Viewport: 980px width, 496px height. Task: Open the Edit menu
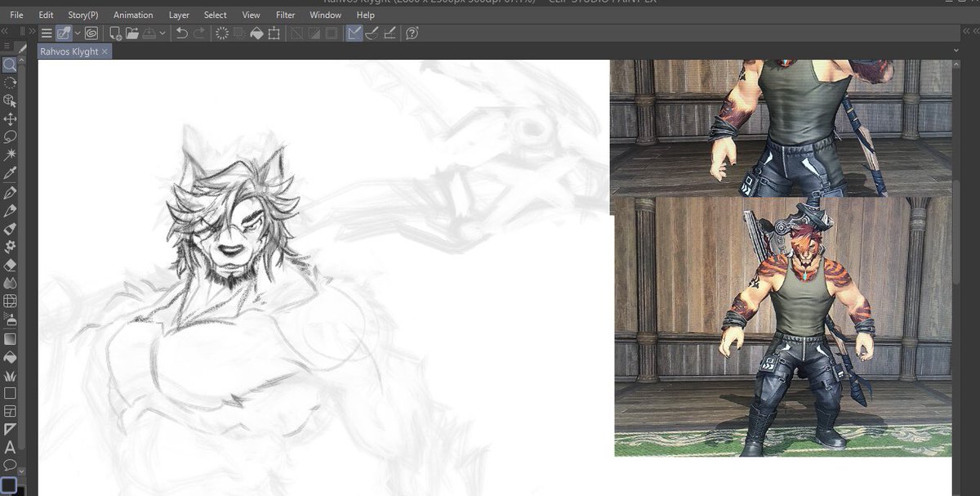(x=46, y=15)
